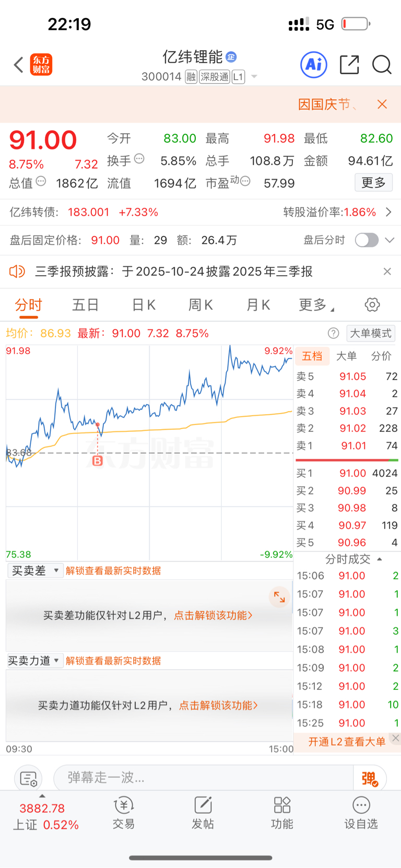Open the comment list icon
This screenshot has height=868, width=401.
[x=28, y=779]
